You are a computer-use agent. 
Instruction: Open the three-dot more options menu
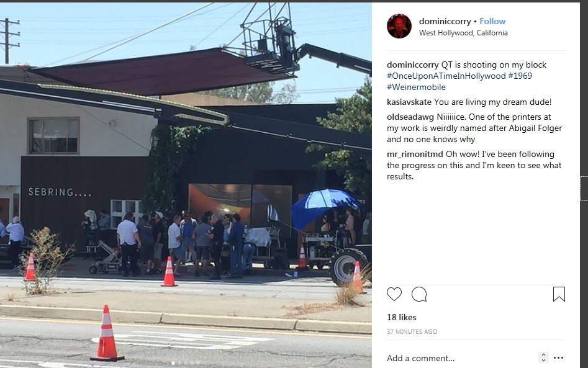[x=558, y=358]
